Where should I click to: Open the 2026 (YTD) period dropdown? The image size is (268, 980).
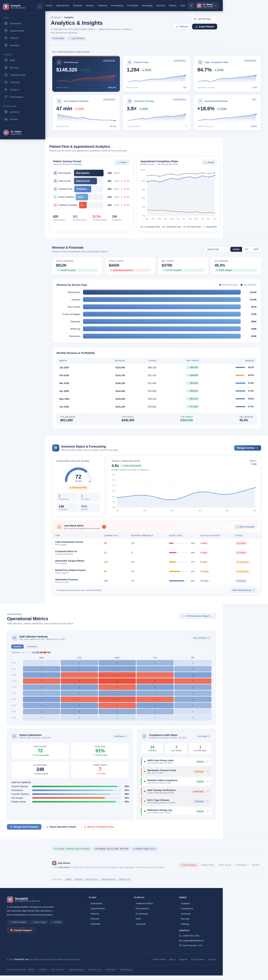coord(217,249)
